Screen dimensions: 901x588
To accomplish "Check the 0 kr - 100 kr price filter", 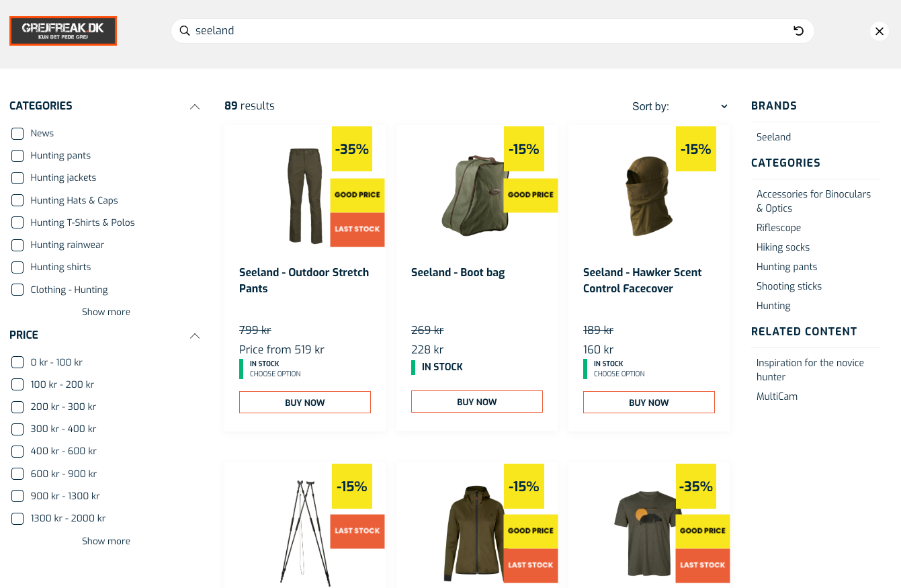I will coord(17,362).
